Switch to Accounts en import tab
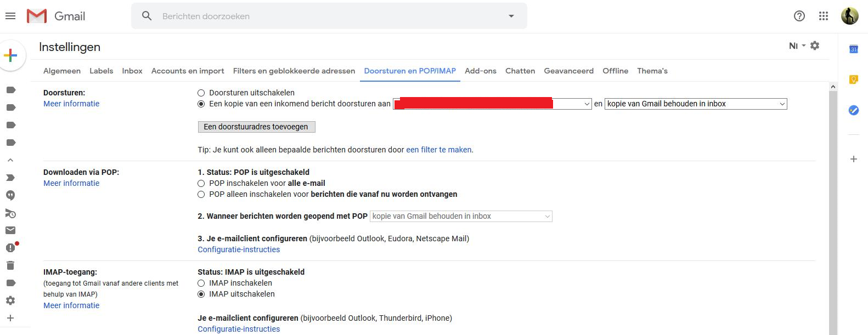The height and width of the screenshot is (335, 868). click(x=188, y=71)
